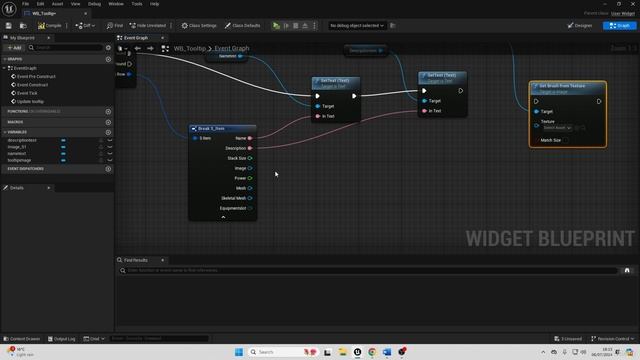Select Event Construct in graph list
The height and width of the screenshot is (360, 640).
coord(32,85)
